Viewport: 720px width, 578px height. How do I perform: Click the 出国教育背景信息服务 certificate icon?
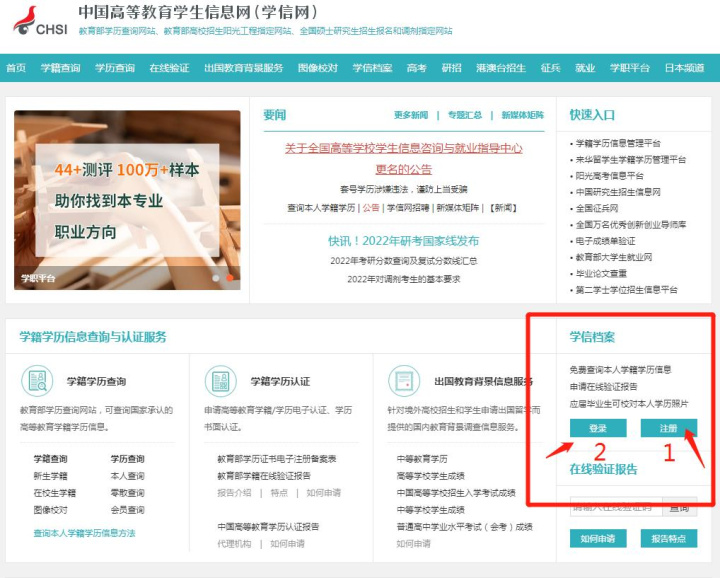(404, 381)
